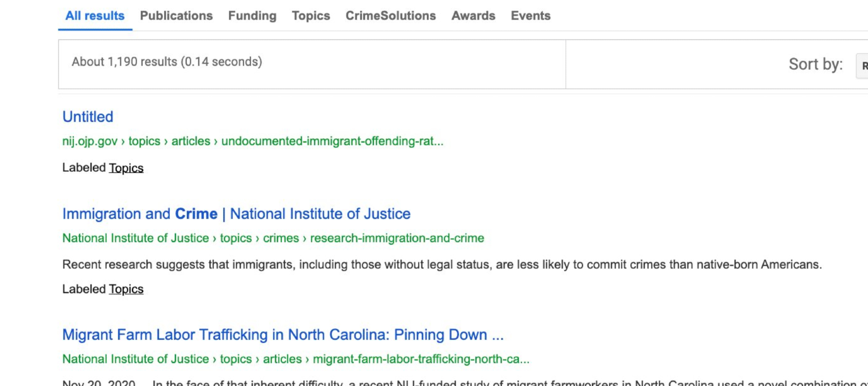Click the Sort by label
Viewport: 868px width, 386px height.
815,64
